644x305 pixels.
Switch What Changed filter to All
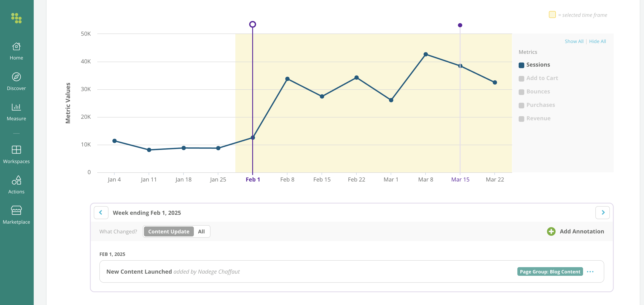coord(201,232)
